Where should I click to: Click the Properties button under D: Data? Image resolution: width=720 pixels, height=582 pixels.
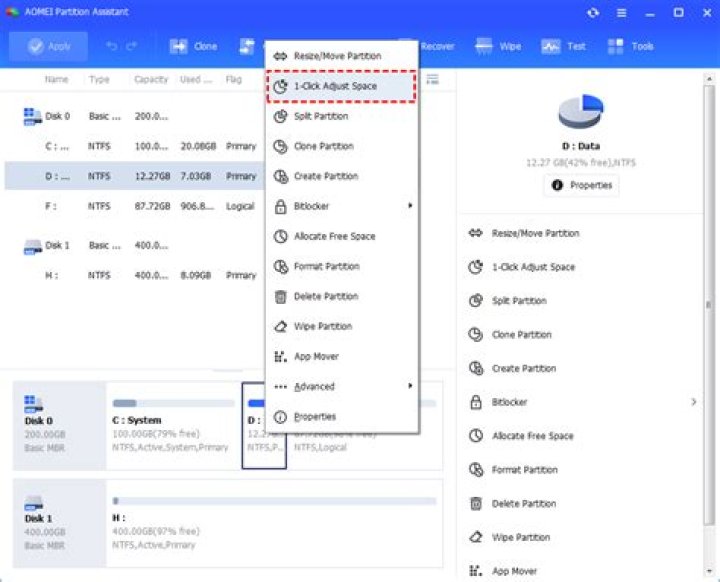tap(581, 185)
